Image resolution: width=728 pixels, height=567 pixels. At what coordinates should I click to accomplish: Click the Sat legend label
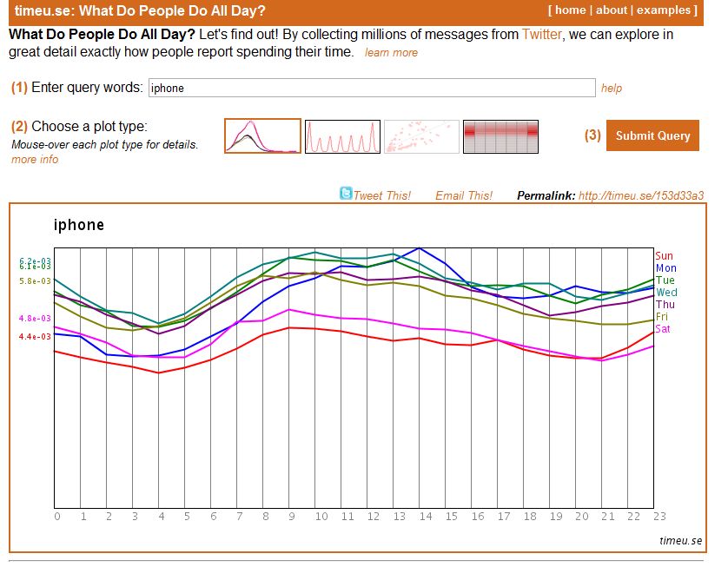point(663,328)
